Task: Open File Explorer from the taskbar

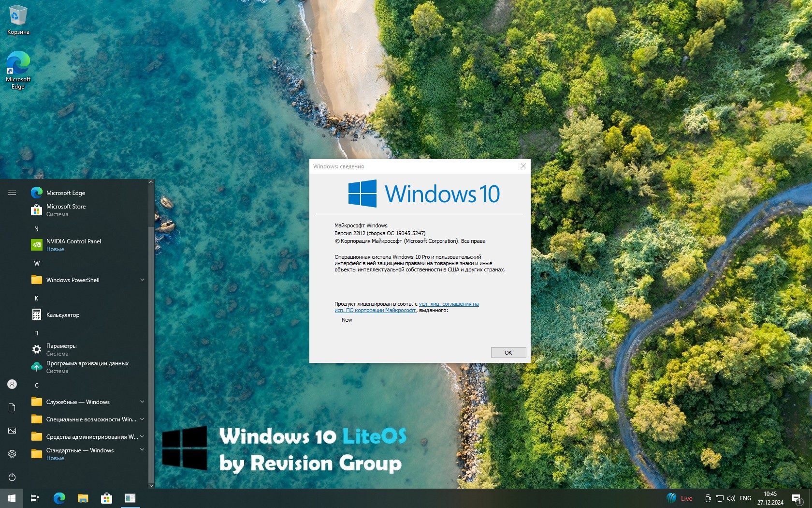Action: 83,498
